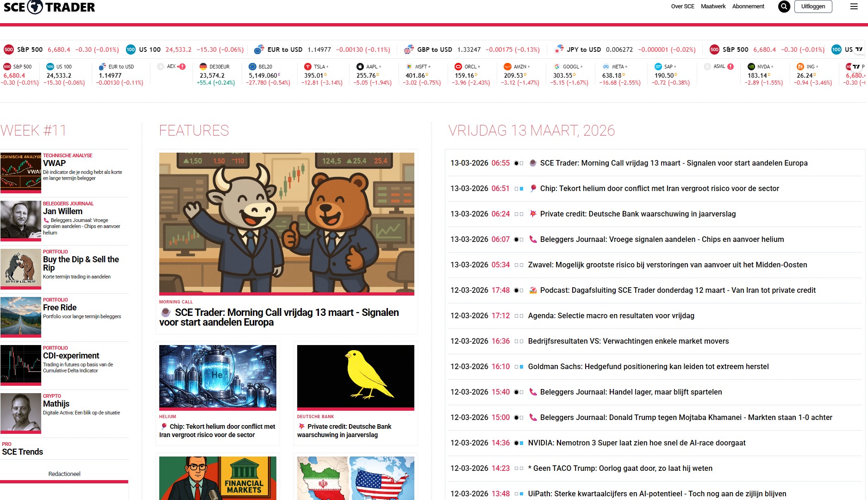Click the phone icon in the 15:40 Beleggers Journaal row

[533, 392]
